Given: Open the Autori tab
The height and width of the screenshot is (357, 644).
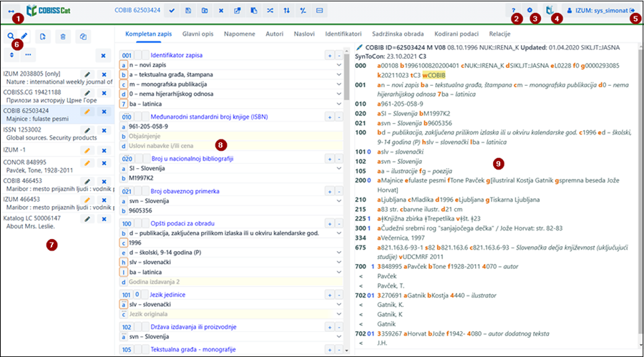Looking at the screenshot, I should point(274,34).
